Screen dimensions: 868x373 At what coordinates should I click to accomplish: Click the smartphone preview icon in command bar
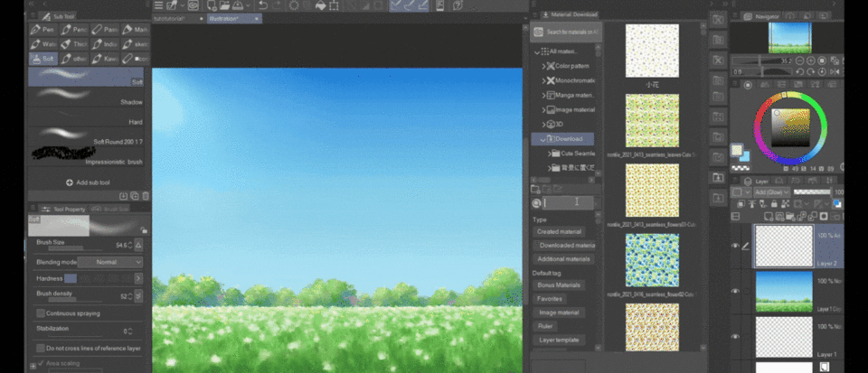point(440,5)
